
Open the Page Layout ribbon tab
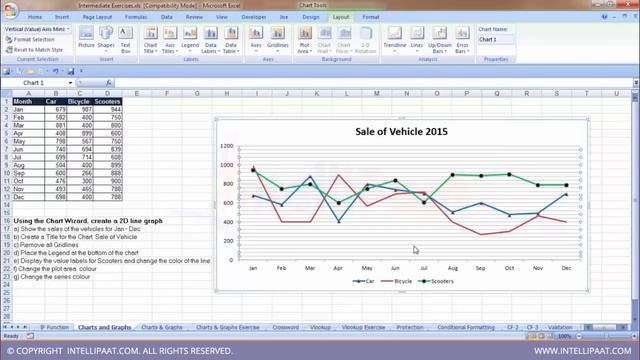pos(97,17)
